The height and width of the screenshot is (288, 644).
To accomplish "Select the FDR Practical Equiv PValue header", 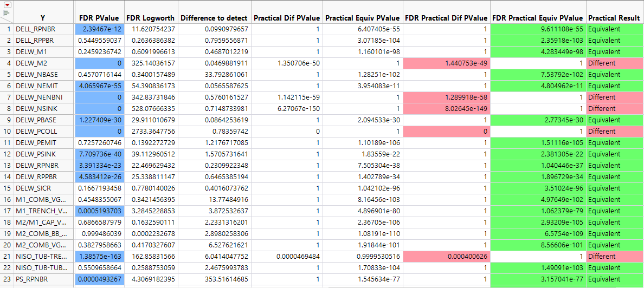I will tap(538, 18).
